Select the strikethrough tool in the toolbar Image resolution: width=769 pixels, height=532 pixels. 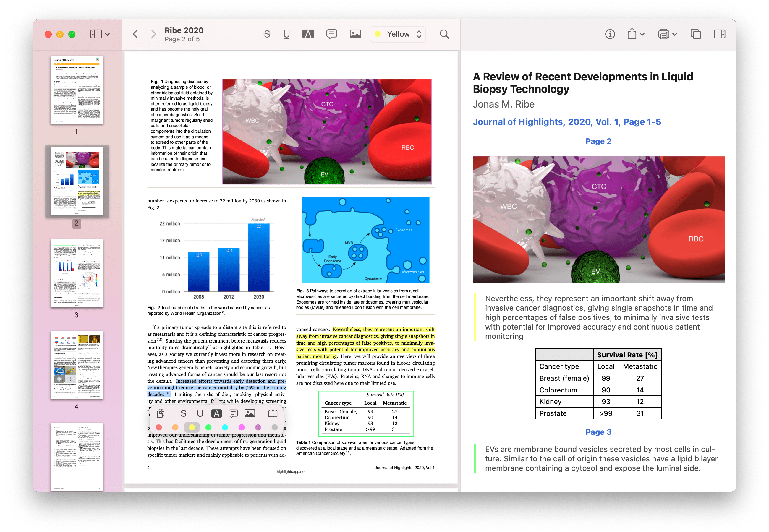(x=267, y=34)
